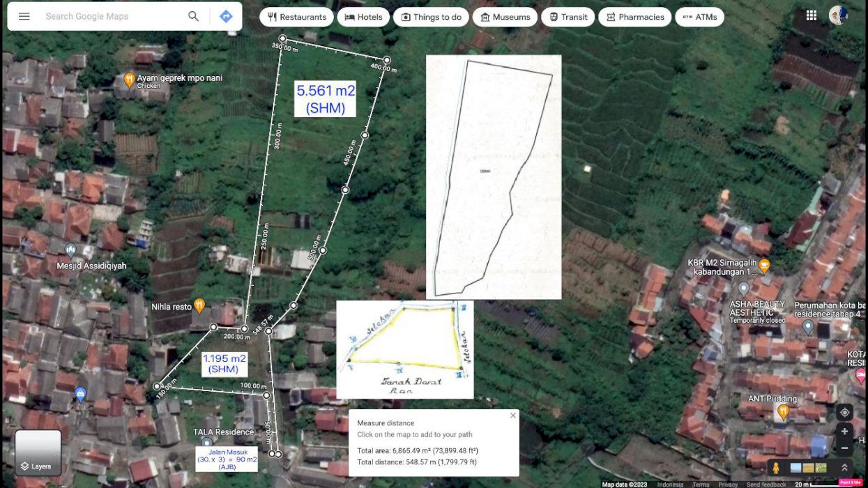868x488 pixels.
Task: Open the Privacy link
Action: (728, 485)
